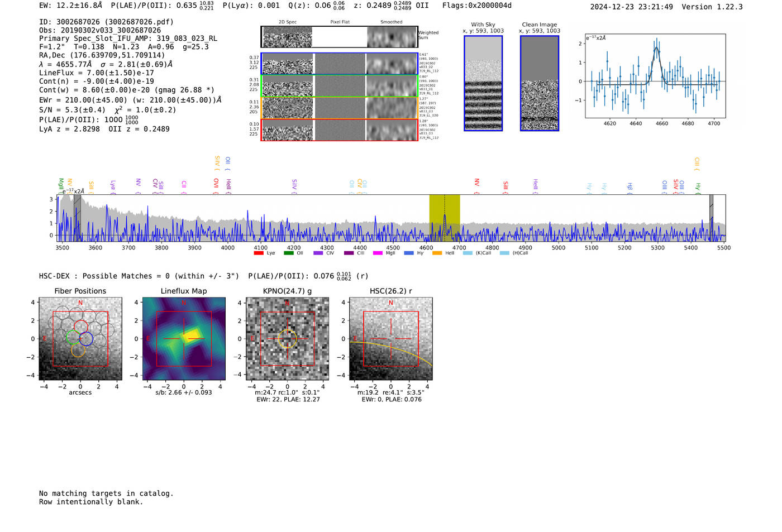Select the orange-bordered 2D spectrum fiber row
Screen dimensions: 782x532
coord(340,108)
